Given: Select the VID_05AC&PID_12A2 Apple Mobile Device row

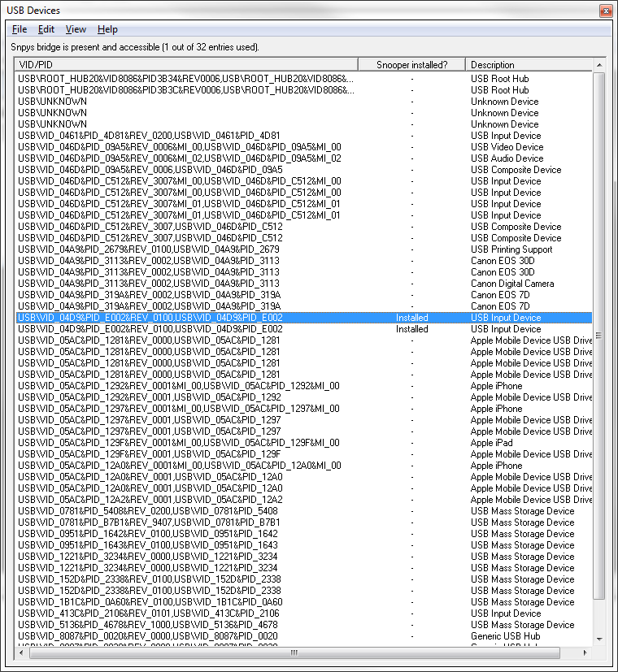Looking at the screenshot, I should [x=304, y=500].
